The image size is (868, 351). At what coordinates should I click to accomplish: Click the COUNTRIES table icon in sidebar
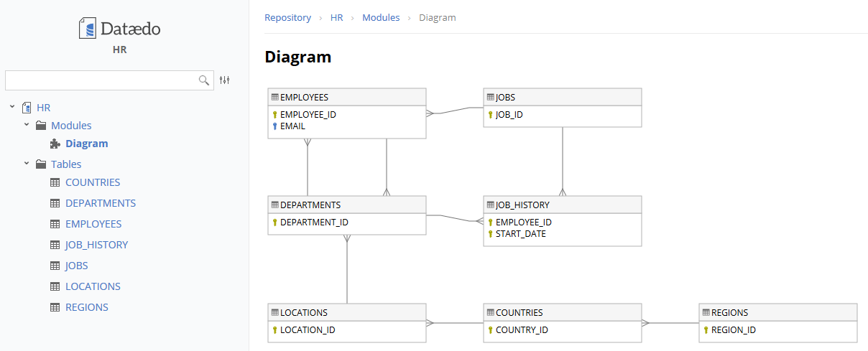pos(55,182)
